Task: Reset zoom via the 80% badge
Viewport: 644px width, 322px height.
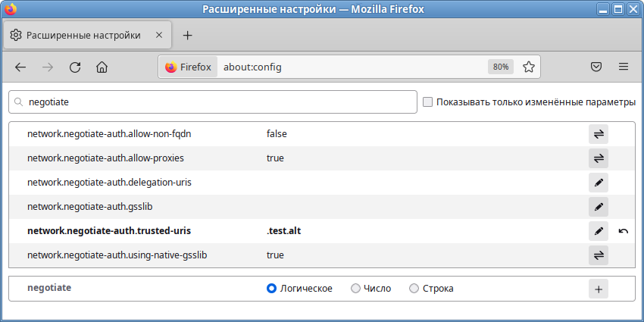Action: coord(501,67)
